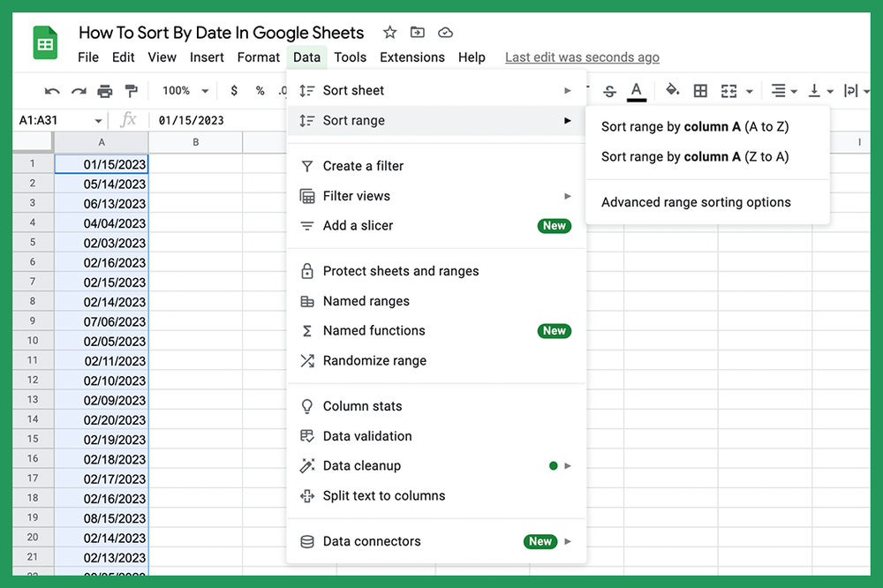Viewport: 883px width, 588px height.
Task: Click the Redo arrow icon
Action: 79,91
